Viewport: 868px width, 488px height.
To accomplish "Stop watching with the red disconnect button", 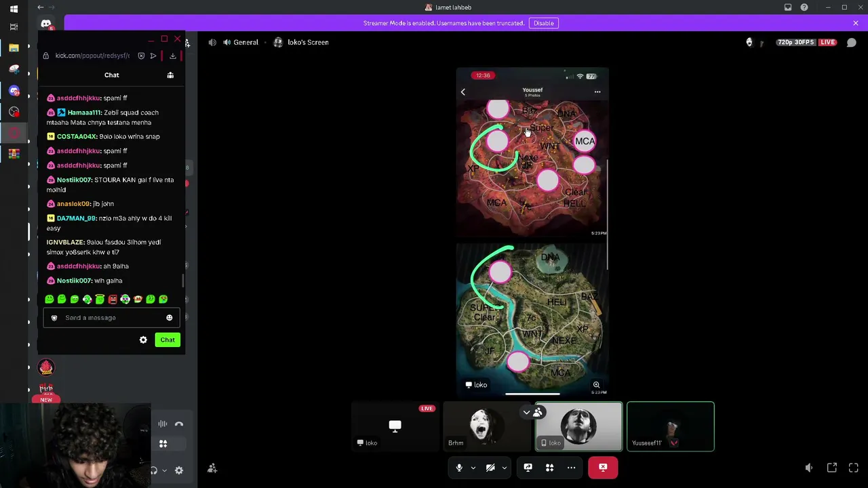I will [x=603, y=468].
